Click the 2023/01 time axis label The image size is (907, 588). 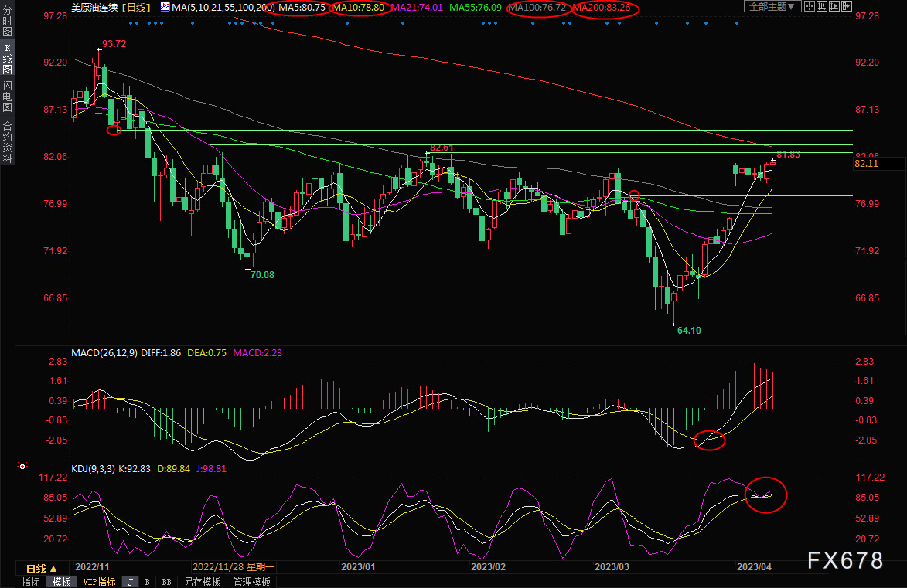click(x=358, y=567)
